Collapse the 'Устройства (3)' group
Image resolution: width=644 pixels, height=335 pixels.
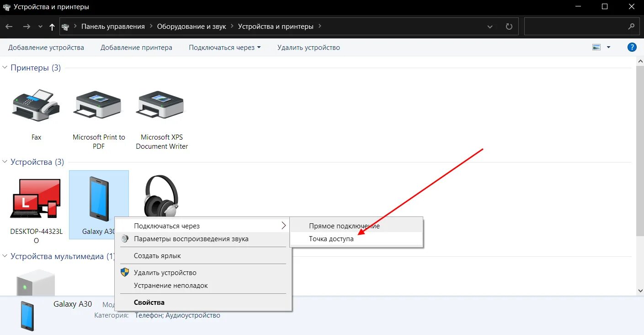(5, 162)
